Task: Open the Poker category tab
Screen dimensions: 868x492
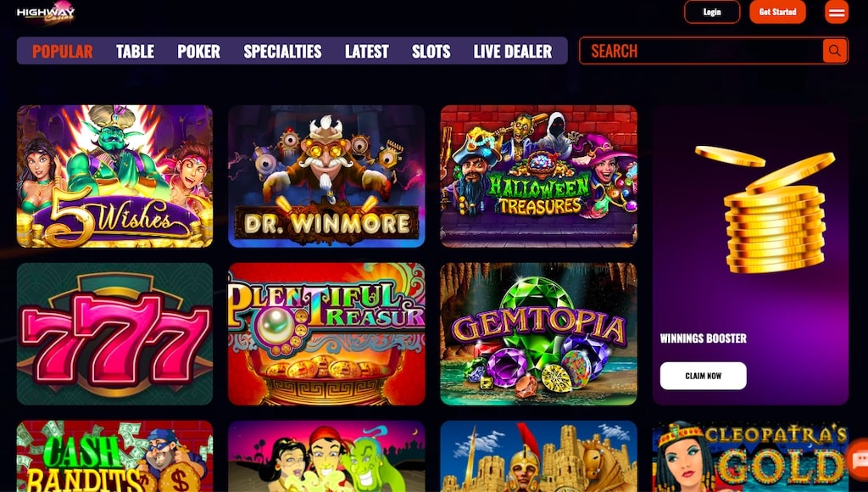Action: click(198, 52)
